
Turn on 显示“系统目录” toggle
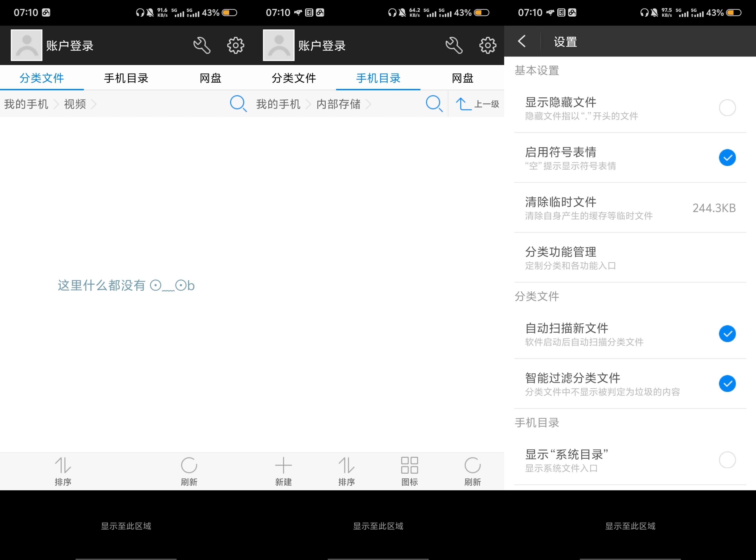pyautogui.click(x=727, y=460)
